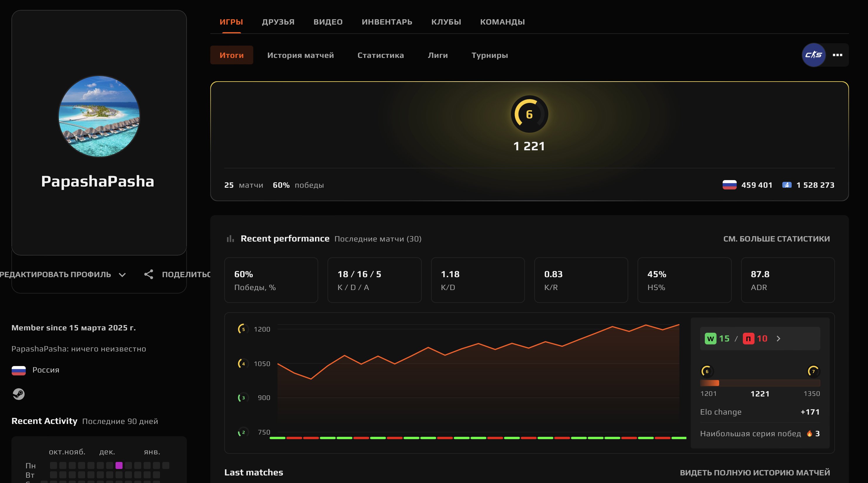Click the level 7 target badge

click(813, 371)
